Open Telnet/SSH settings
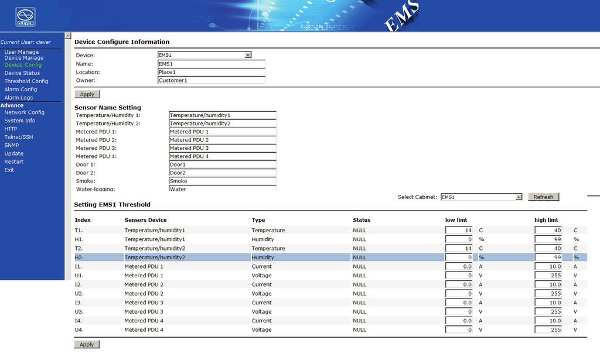 (x=18, y=137)
